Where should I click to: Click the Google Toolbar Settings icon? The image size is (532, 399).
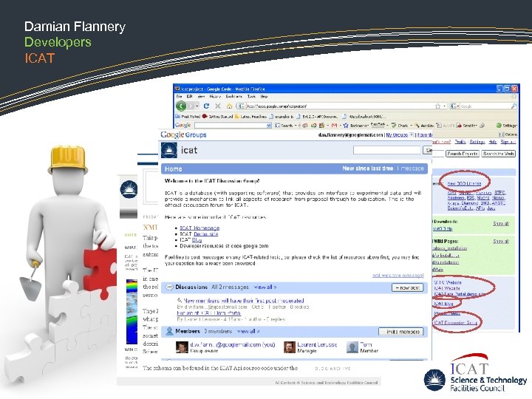pyautogui.click(x=499, y=126)
